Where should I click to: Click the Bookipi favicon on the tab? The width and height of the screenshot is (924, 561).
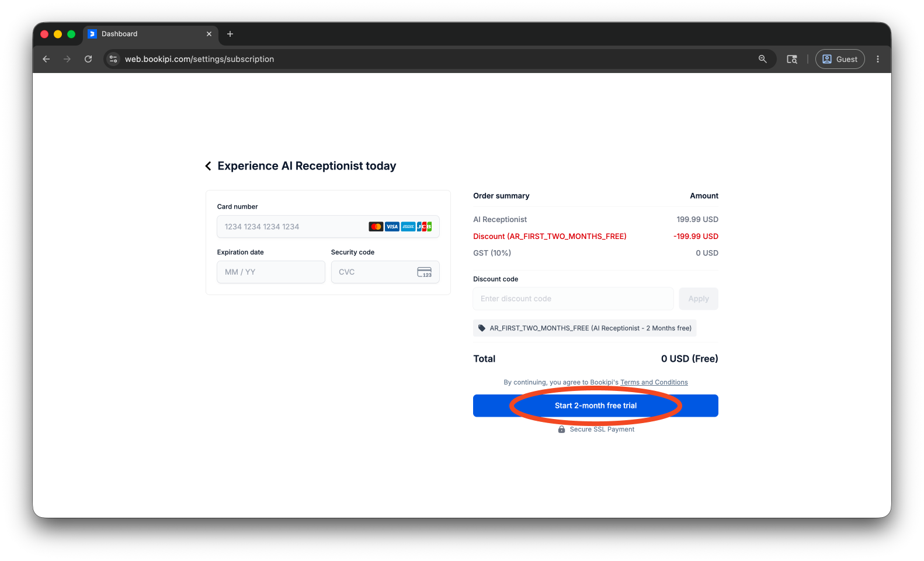(92, 34)
